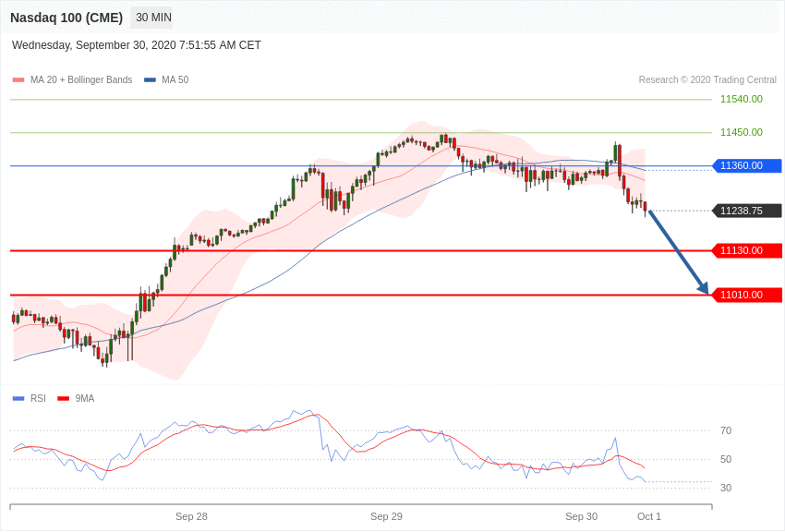Screen dimensions: 785x532
Task: Click the 11238.75 current price tag
Action: click(746, 211)
